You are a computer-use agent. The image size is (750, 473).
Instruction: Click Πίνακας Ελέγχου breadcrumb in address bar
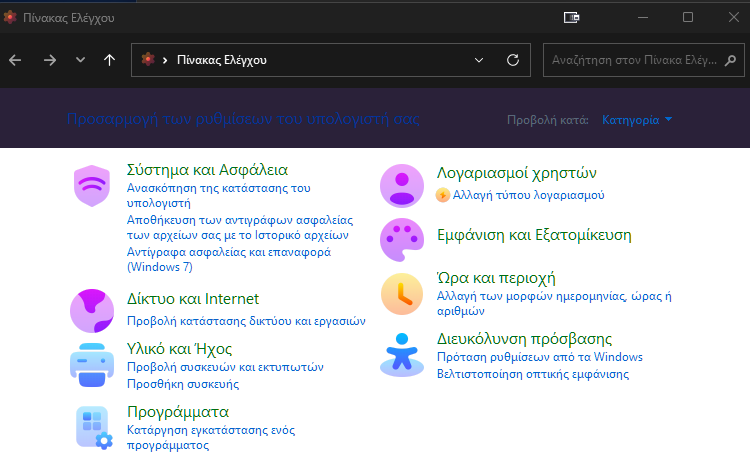click(222, 60)
